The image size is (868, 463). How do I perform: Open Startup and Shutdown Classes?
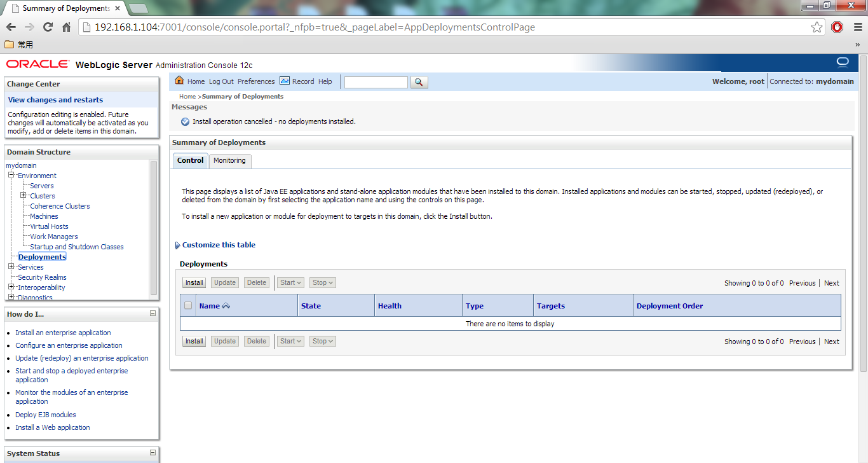click(77, 247)
